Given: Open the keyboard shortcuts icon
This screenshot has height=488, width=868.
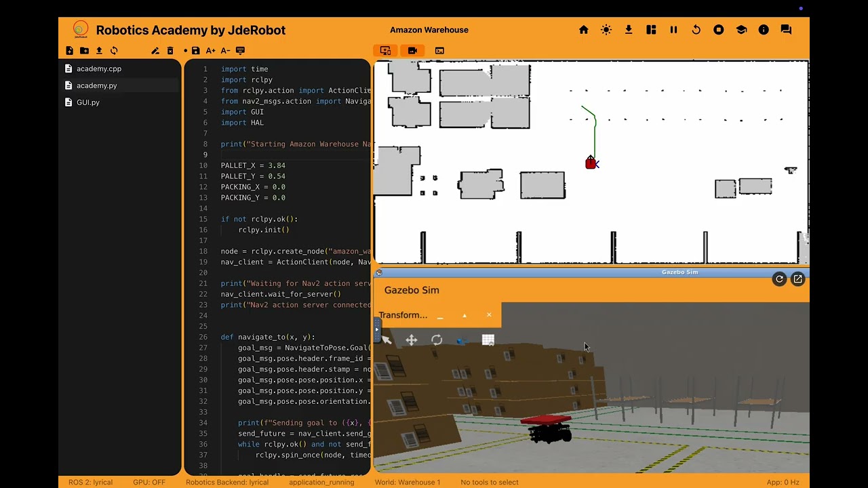Looking at the screenshot, I should pos(240,51).
